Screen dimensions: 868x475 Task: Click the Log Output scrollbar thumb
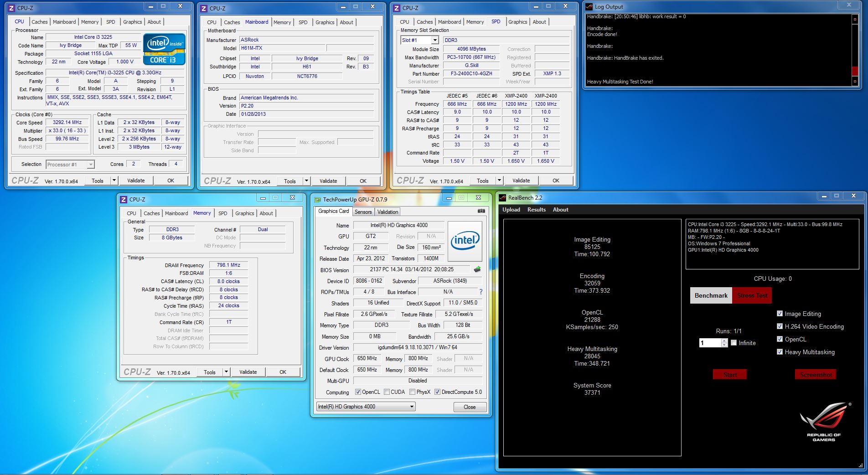pos(855,71)
